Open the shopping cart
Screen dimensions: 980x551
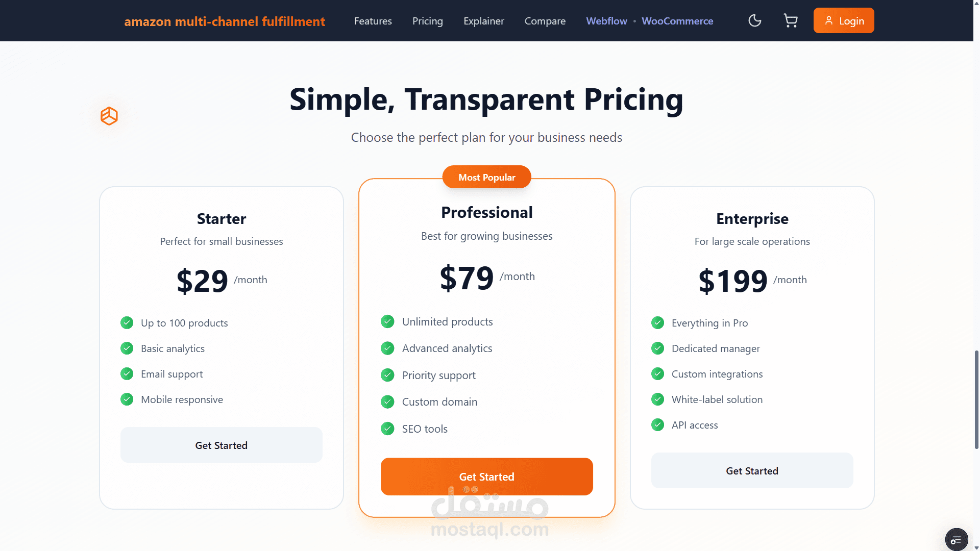[x=790, y=21]
